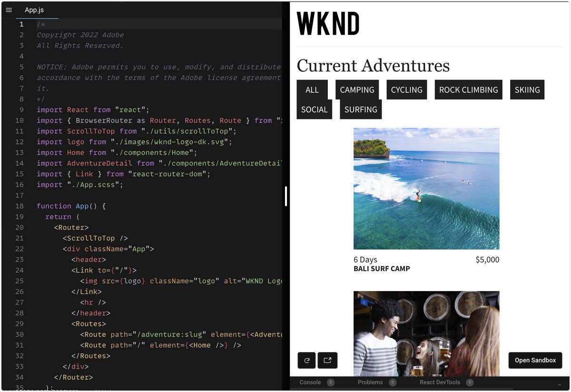Screen dimensions: 571x392
Task: Click the import "./App.scss" line
Action: tap(80, 185)
